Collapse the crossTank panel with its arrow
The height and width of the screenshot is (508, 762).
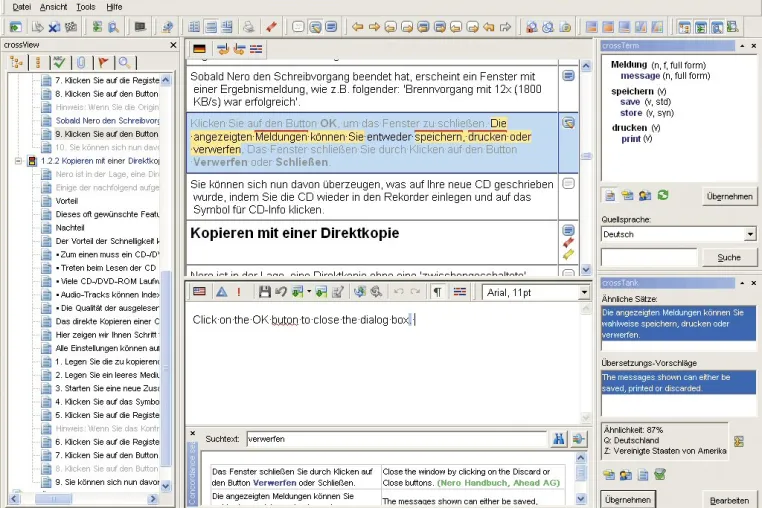[742, 283]
